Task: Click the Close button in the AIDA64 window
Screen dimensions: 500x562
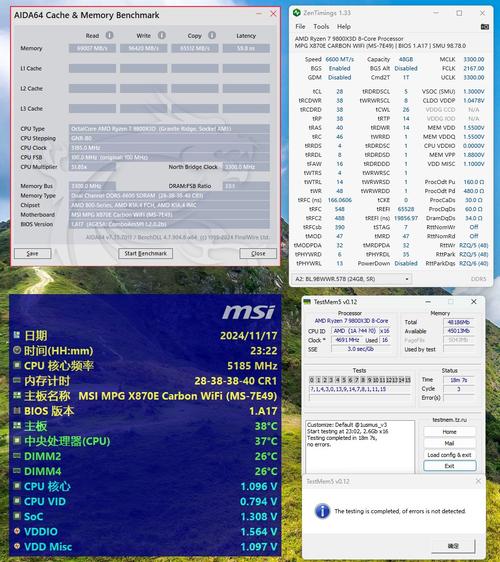Action: click(258, 253)
